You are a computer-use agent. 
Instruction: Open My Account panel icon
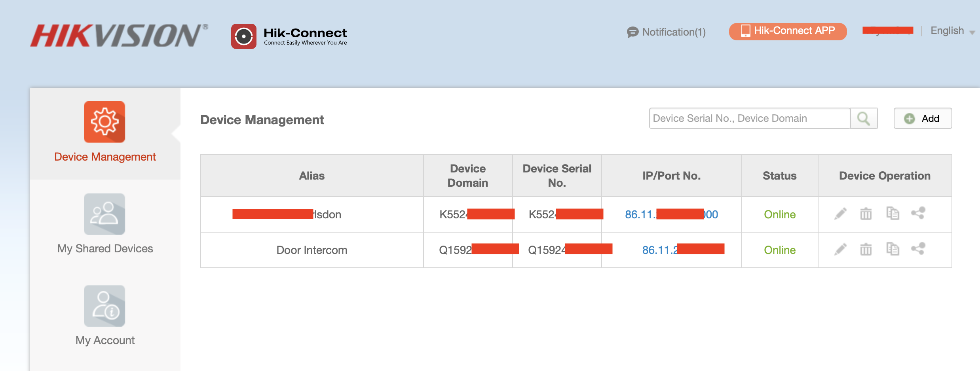pyautogui.click(x=104, y=305)
